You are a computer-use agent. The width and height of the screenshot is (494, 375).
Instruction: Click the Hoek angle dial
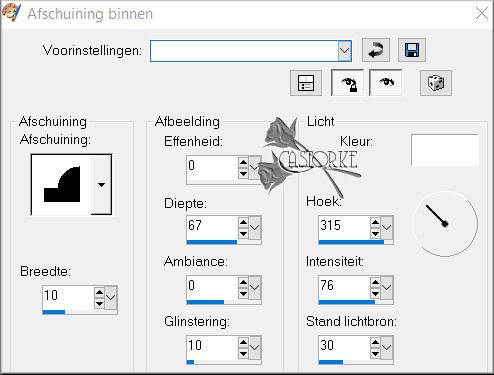pos(445,224)
